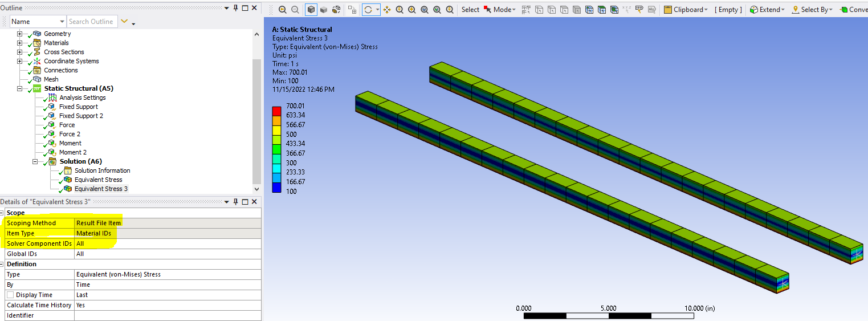Click the Analysis Settings tree icon

(53, 97)
